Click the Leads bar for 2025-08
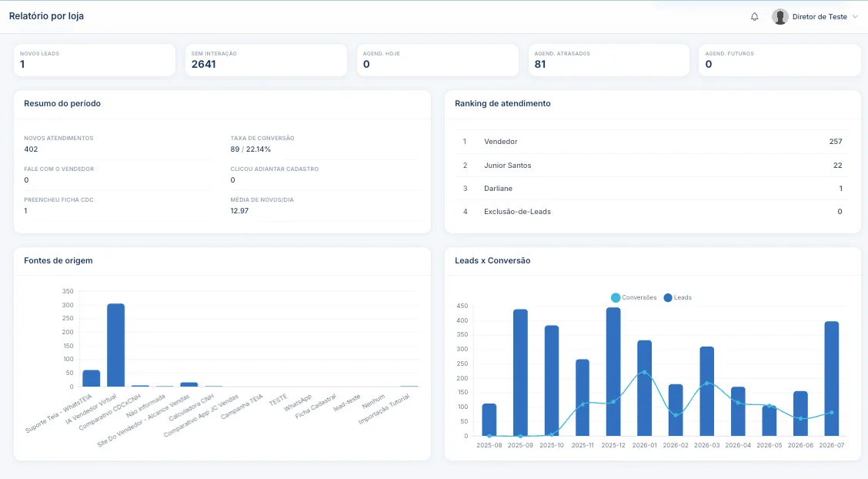Screen dimensions: 868x479 489,420
